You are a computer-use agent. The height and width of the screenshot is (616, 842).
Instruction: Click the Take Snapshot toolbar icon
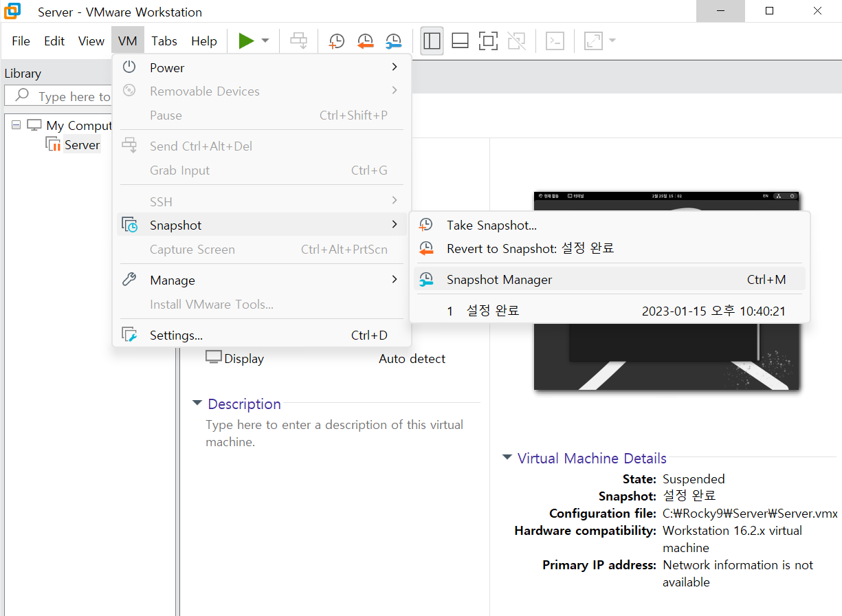click(337, 41)
